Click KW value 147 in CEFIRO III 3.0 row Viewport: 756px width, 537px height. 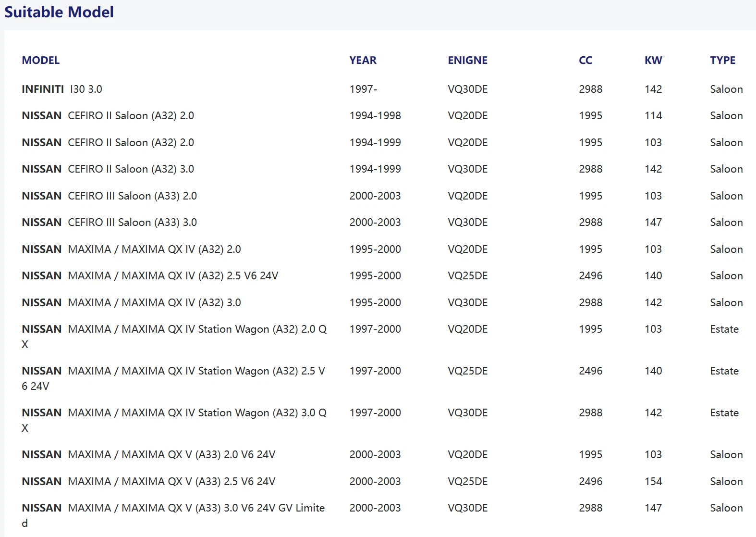point(653,222)
